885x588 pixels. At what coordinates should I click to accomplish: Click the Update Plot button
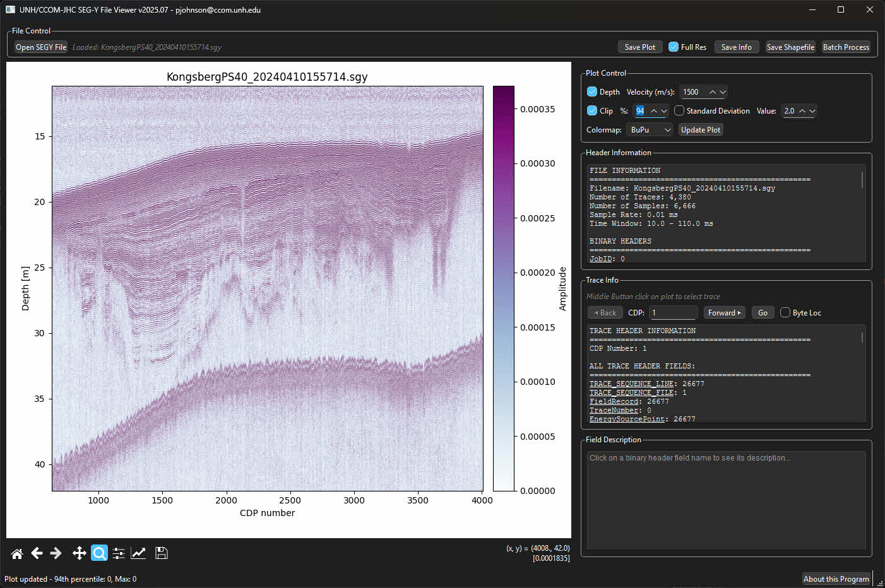pos(701,129)
